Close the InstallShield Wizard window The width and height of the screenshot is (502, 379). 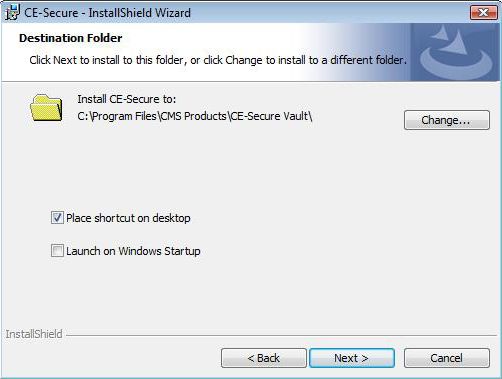point(483,13)
